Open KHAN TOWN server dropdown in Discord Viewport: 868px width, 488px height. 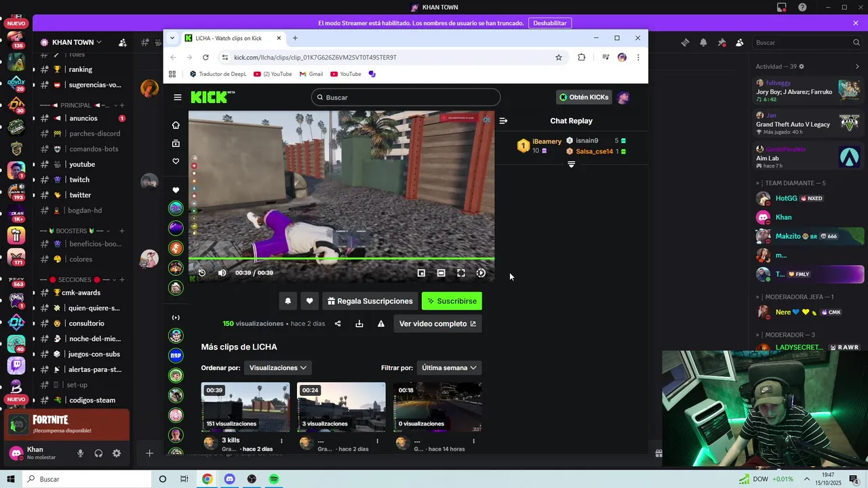[x=71, y=42]
